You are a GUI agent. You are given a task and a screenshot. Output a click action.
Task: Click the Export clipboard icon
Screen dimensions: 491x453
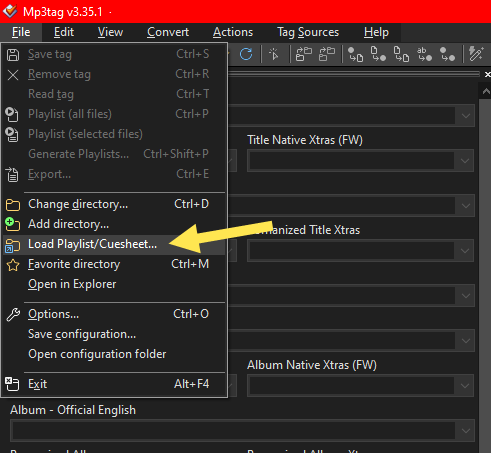[12, 174]
